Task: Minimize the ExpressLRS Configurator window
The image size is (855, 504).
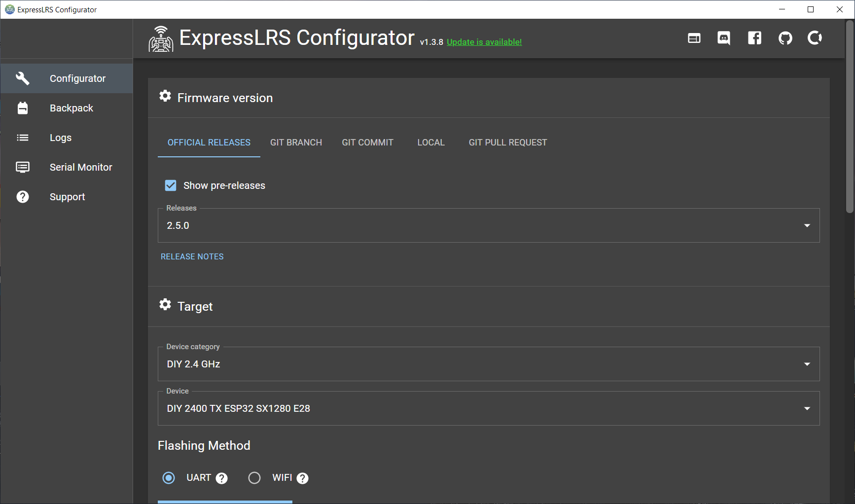Action: point(782,9)
